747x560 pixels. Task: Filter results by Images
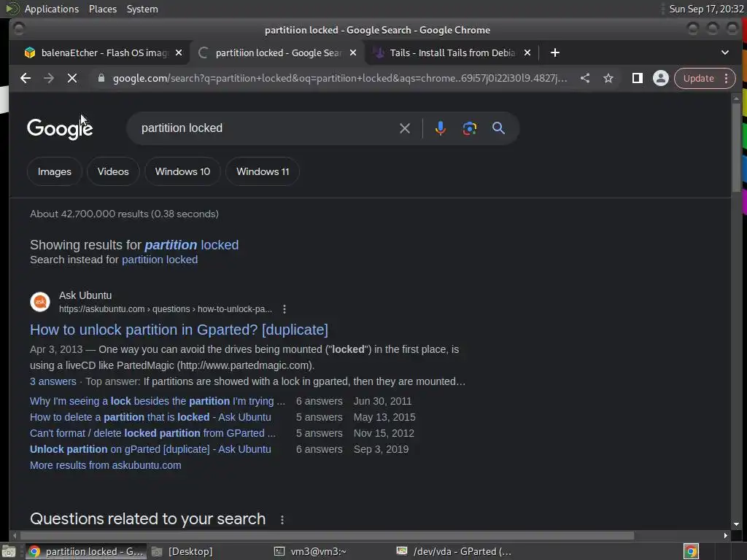54,171
